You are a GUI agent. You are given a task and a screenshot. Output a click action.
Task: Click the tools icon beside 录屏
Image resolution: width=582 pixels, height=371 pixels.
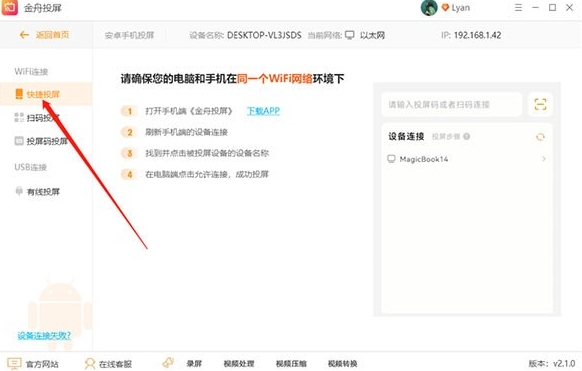pos(168,362)
